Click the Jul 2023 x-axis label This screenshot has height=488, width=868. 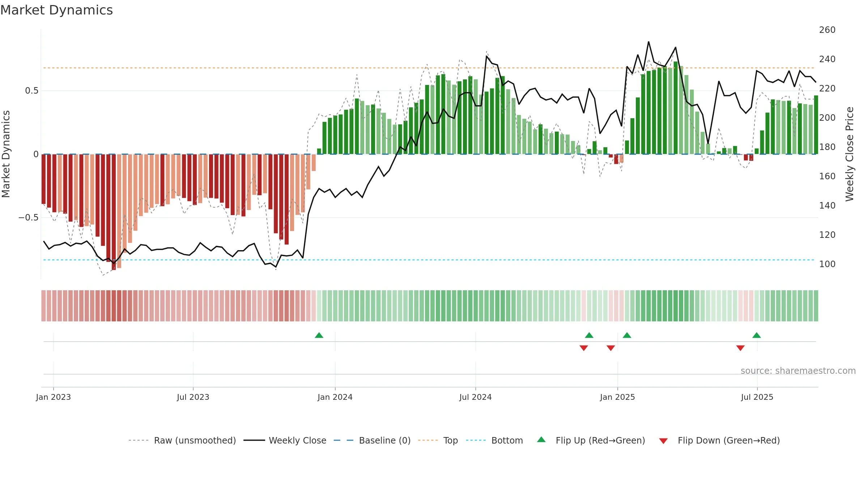[x=193, y=397]
